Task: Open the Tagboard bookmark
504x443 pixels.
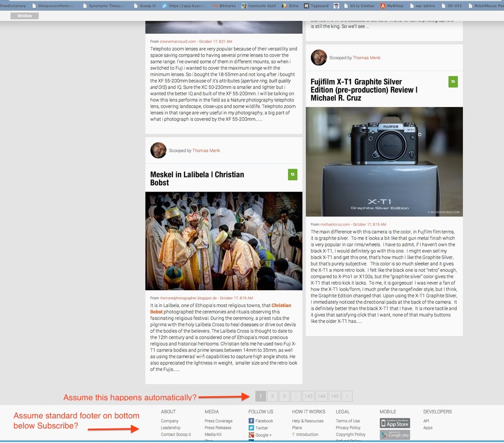Action: tap(316, 6)
